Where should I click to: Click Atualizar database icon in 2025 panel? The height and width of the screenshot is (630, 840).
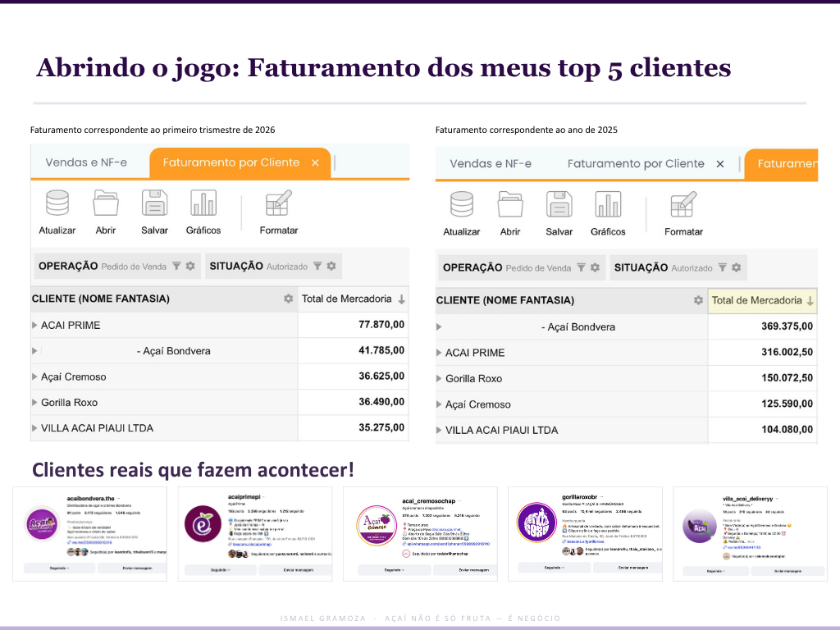click(x=462, y=204)
